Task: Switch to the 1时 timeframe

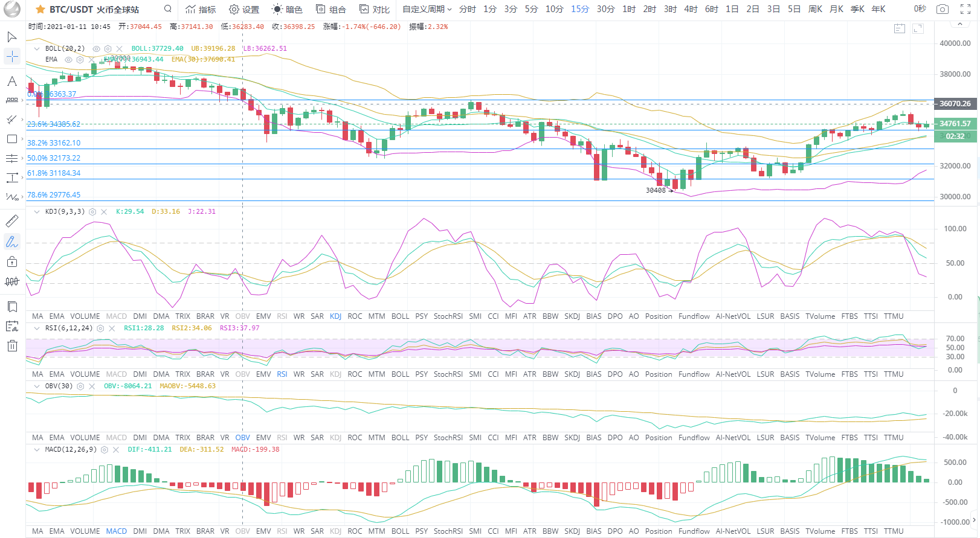Action: click(x=629, y=9)
